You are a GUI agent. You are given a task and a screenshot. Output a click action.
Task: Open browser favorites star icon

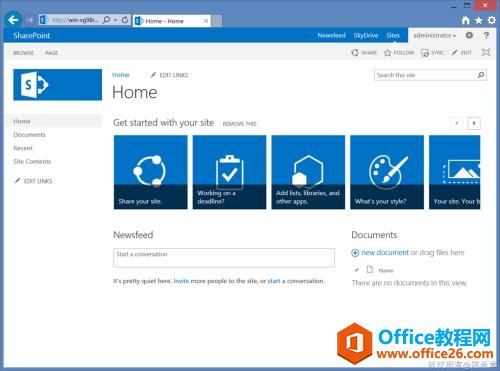[x=479, y=21]
